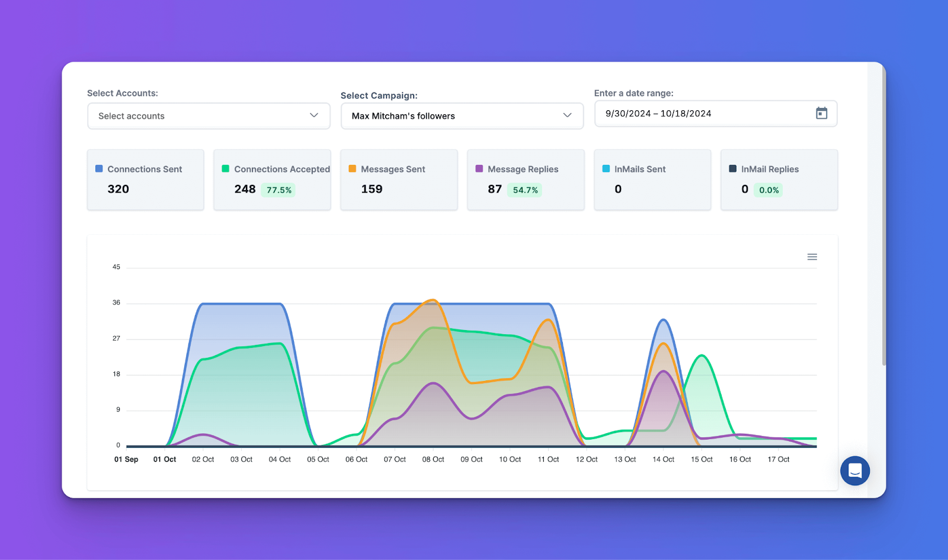Click the 08 Oct axis label
Image resolution: width=948 pixels, height=560 pixels.
tap(433, 459)
